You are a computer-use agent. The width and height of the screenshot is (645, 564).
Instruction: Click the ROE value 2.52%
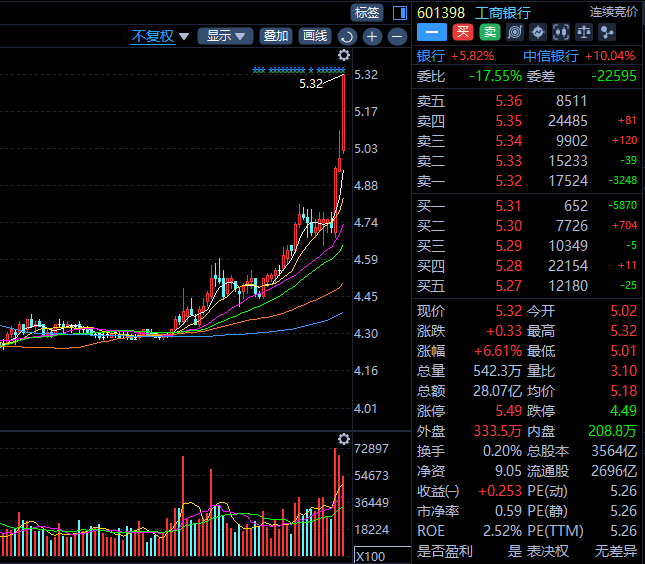pos(502,531)
